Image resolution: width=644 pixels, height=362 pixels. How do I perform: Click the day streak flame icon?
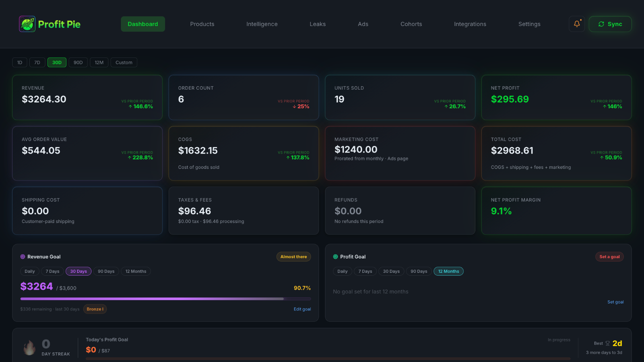[29, 347]
